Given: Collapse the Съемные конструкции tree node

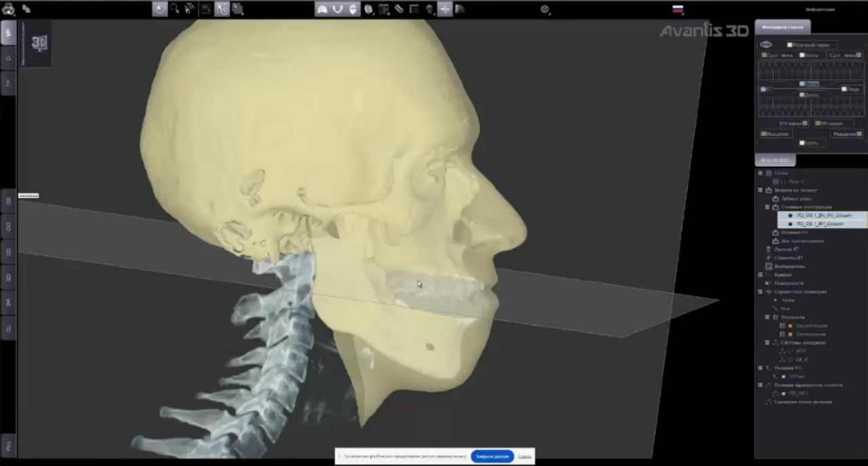Looking at the screenshot, I should (768, 207).
